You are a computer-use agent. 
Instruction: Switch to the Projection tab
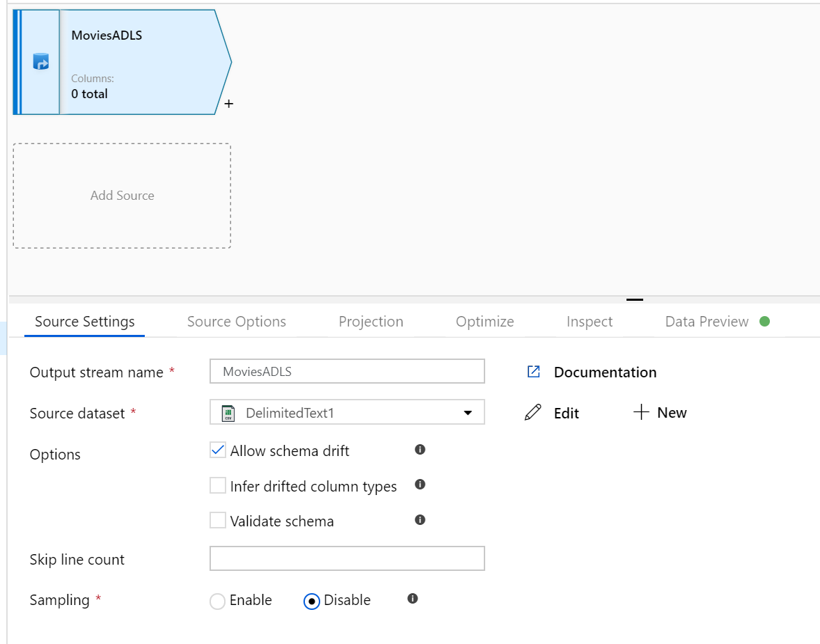(x=370, y=321)
